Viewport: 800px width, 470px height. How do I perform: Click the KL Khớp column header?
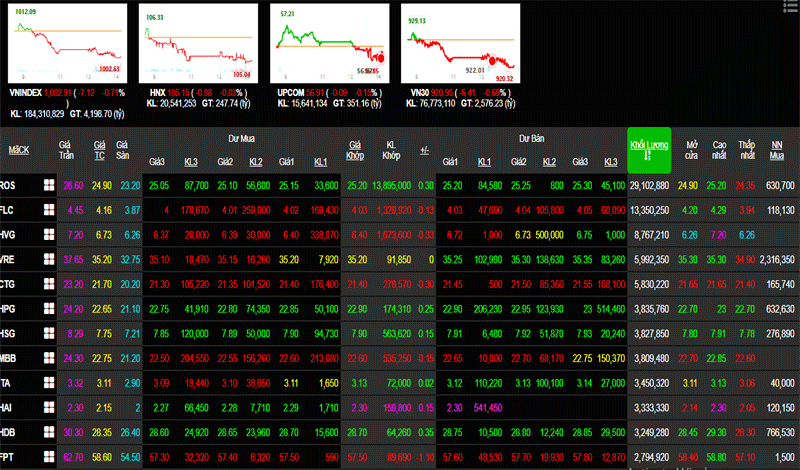tap(391, 150)
